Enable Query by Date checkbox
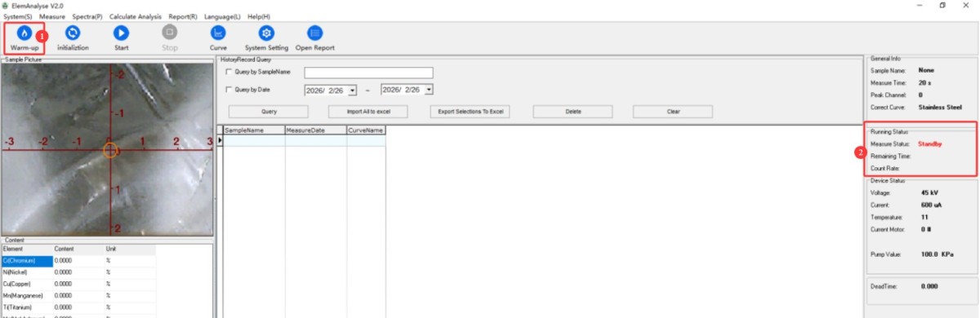Screen dimensions: 980x318 (x=229, y=89)
